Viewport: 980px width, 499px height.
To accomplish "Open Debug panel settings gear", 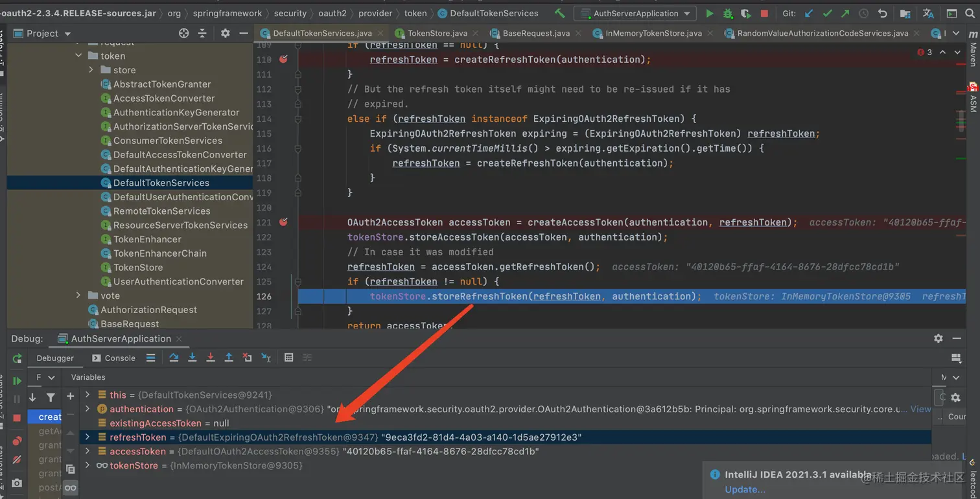I will [x=938, y=338].
